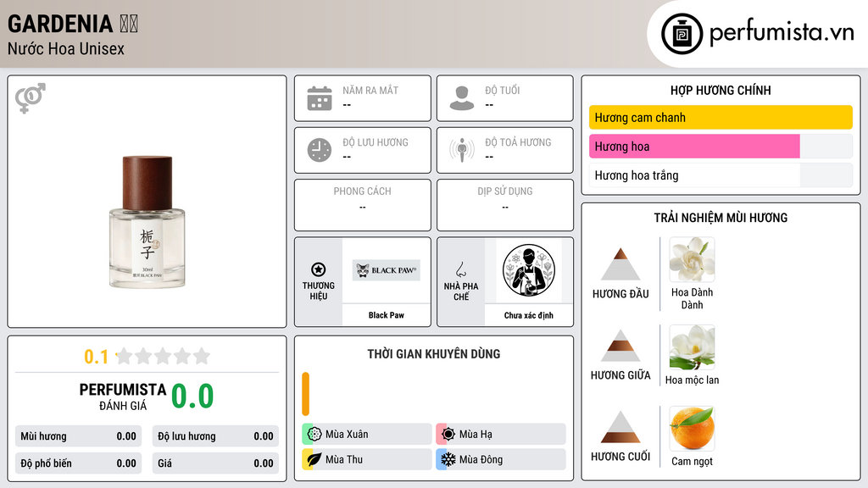
Task: Click the Mùa Đông season label
Action: [x=481, y=459]
